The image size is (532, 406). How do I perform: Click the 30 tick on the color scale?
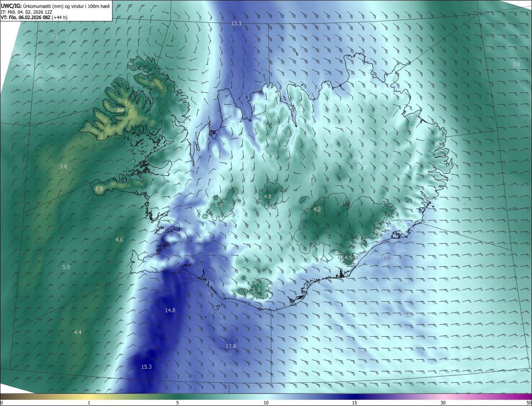tap(443, 403)
